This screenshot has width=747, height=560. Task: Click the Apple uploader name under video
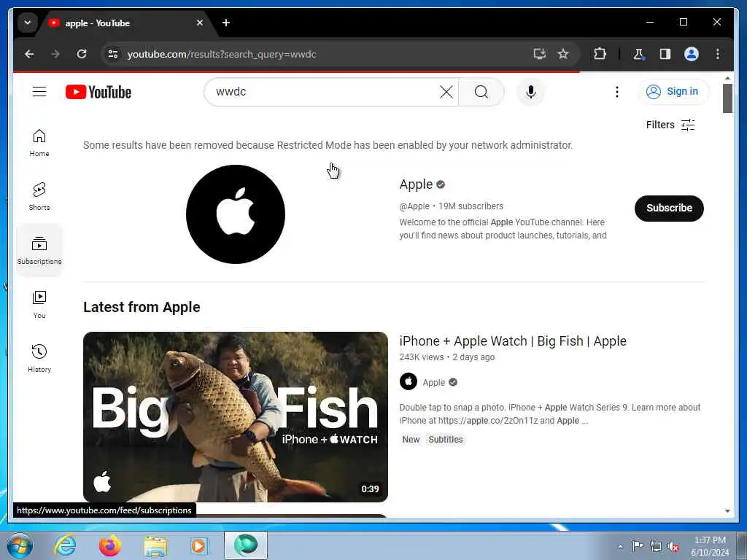[x=433, y=382]
